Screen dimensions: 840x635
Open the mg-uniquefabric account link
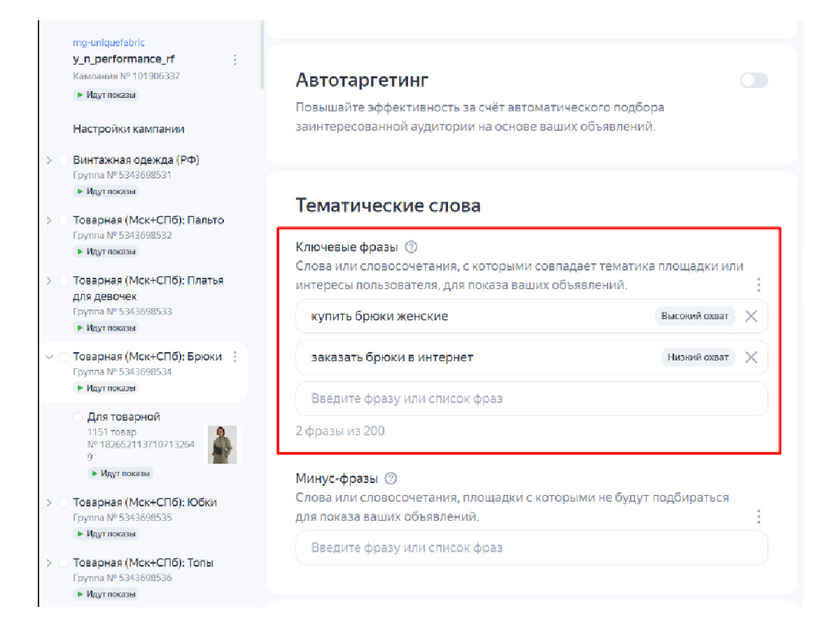pos(108,43)
